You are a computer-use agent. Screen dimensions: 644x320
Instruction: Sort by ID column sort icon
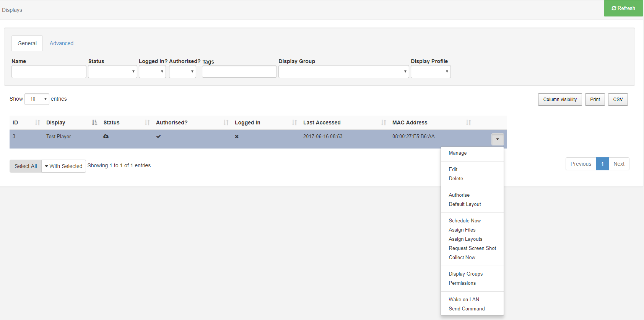pyautogui.click(x=37, y=122)
